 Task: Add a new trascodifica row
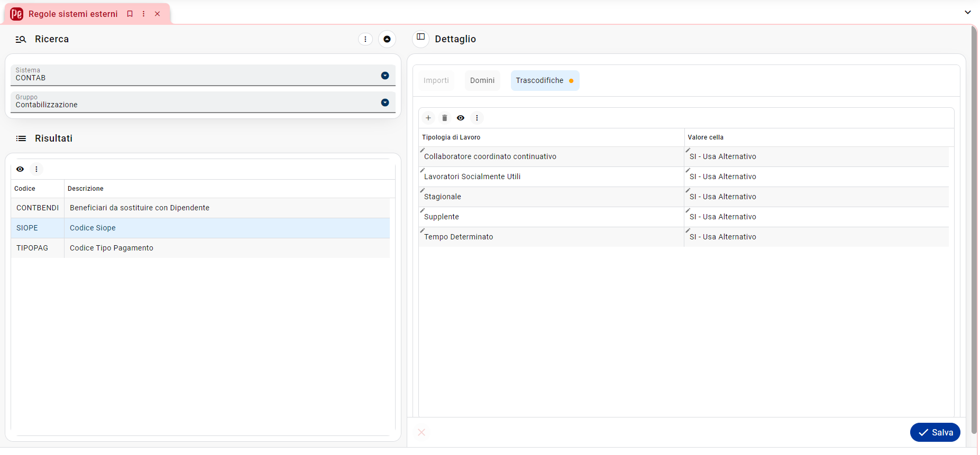[428, 118]
